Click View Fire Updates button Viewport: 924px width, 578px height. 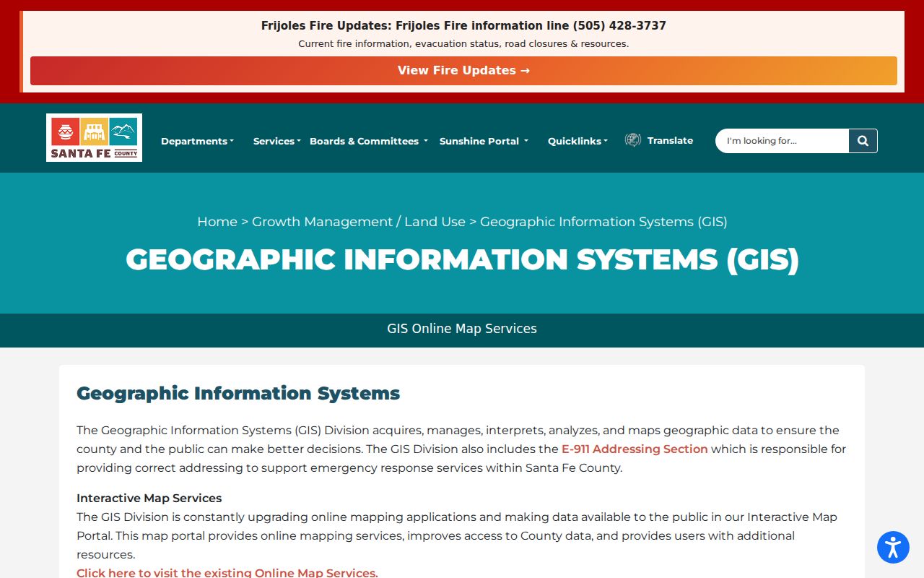tap(463, 71)
